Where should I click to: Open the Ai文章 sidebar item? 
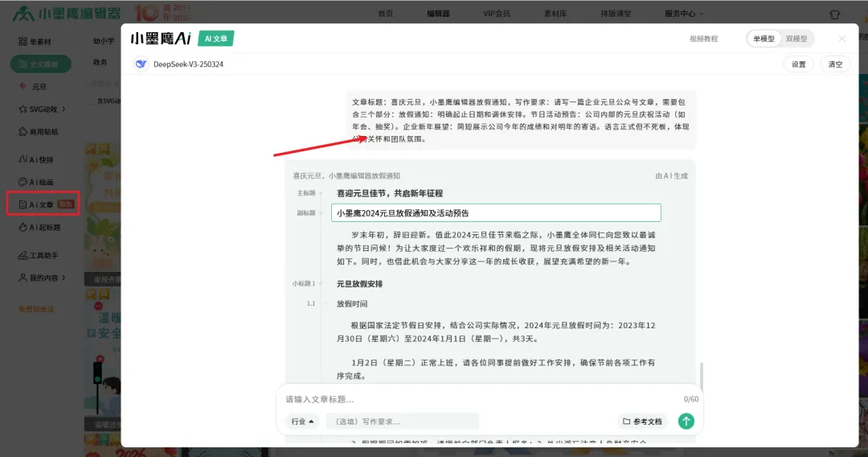pos(43,204)
